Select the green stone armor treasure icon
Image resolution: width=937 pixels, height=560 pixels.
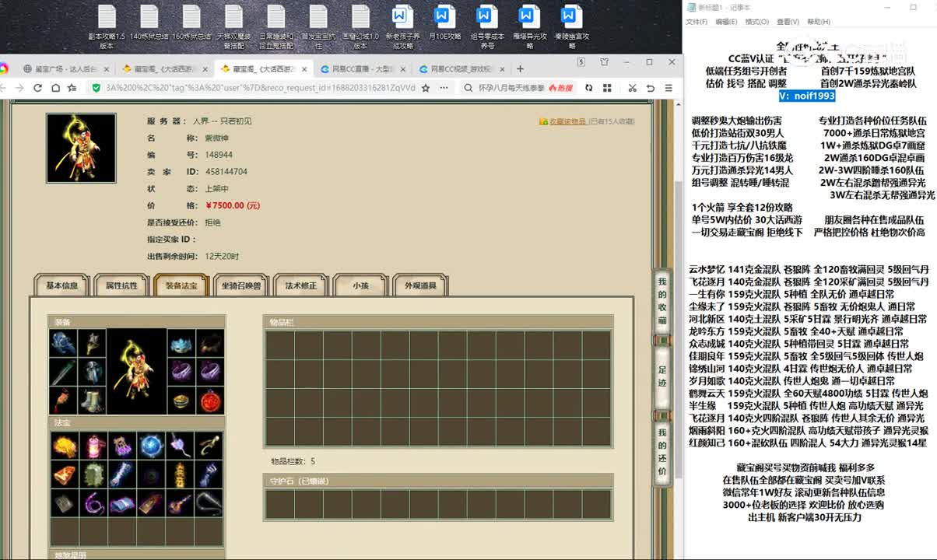click(x=93, y=474)
